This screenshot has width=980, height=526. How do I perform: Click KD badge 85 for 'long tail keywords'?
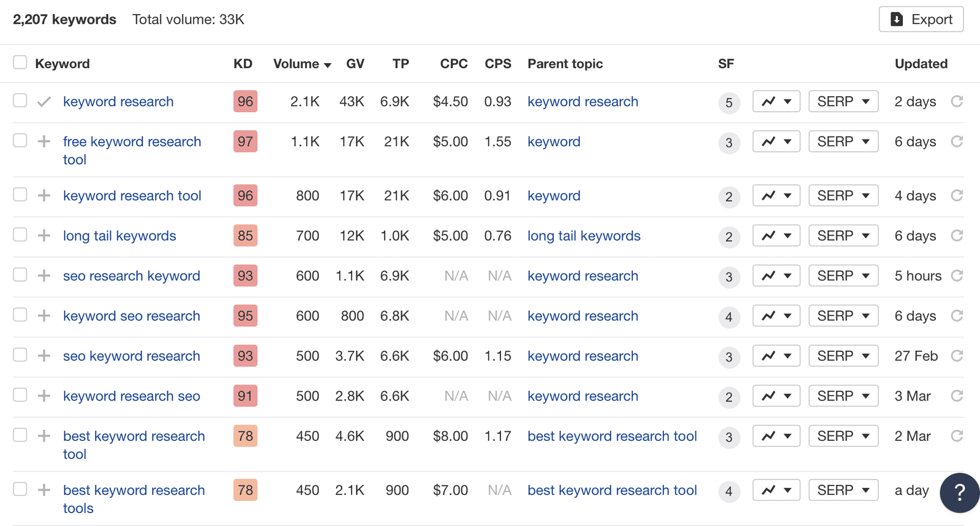[245, 236]
